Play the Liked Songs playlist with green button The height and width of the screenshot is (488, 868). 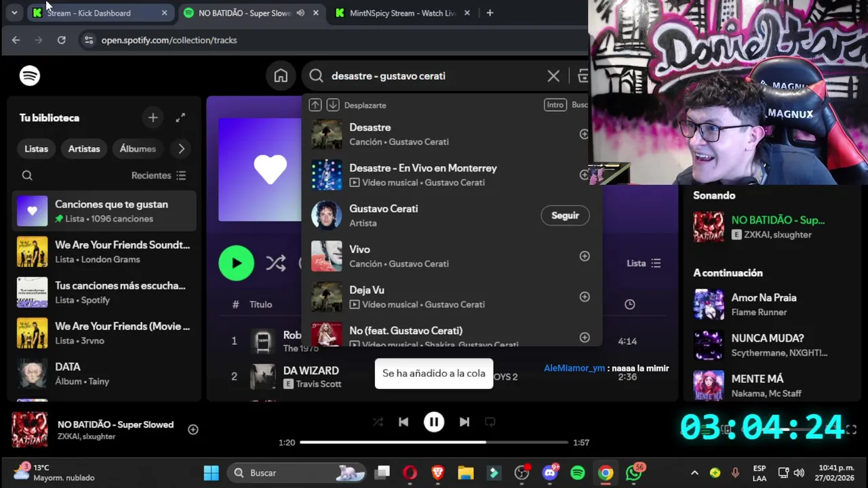[x=236, y=263]
